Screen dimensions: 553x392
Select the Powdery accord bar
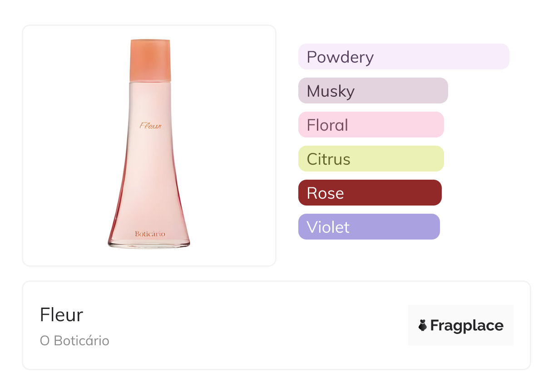[403, 57]
